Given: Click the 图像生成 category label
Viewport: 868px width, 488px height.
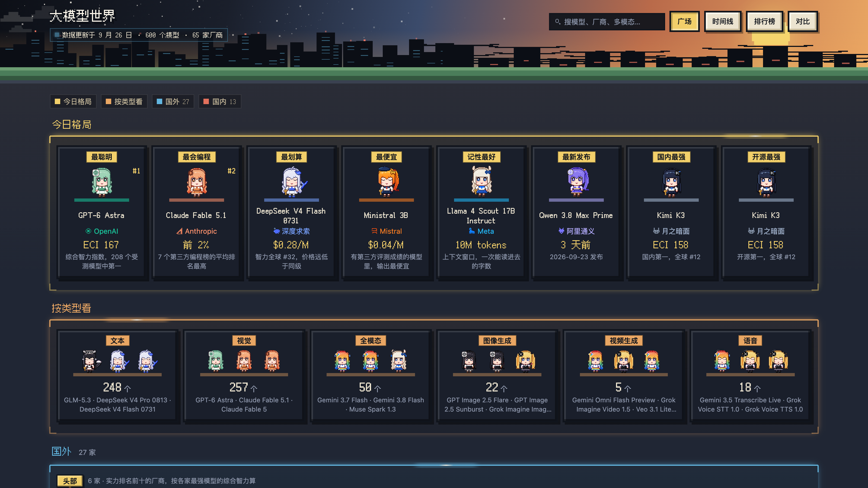Looking at the screenshot, I should coord(497,341).
